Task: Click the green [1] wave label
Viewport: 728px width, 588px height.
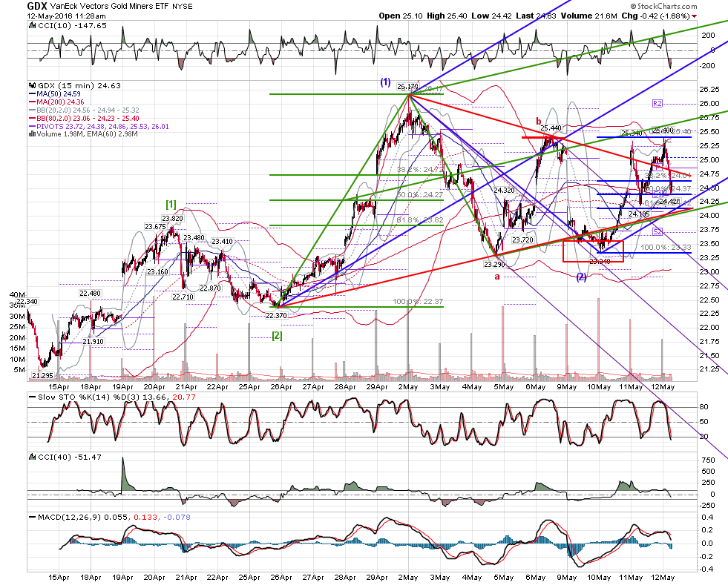Action: pyautogui.click(x=171, y=204)
